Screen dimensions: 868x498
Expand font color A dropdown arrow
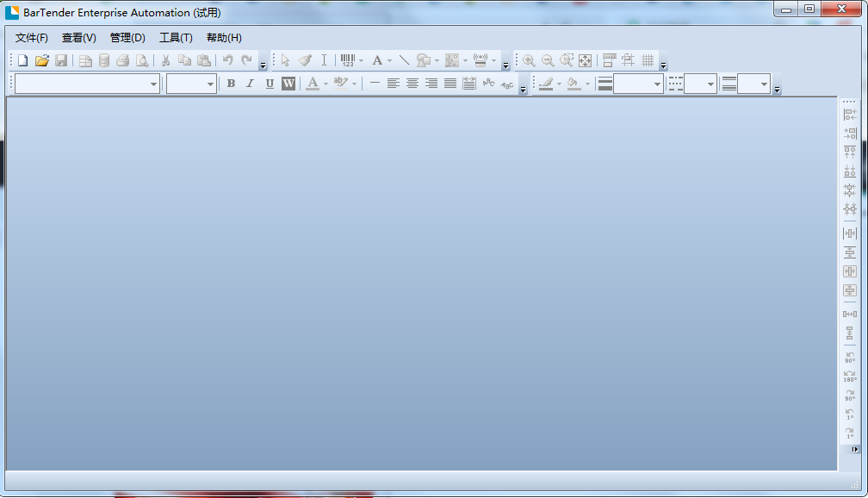[326, 84]
